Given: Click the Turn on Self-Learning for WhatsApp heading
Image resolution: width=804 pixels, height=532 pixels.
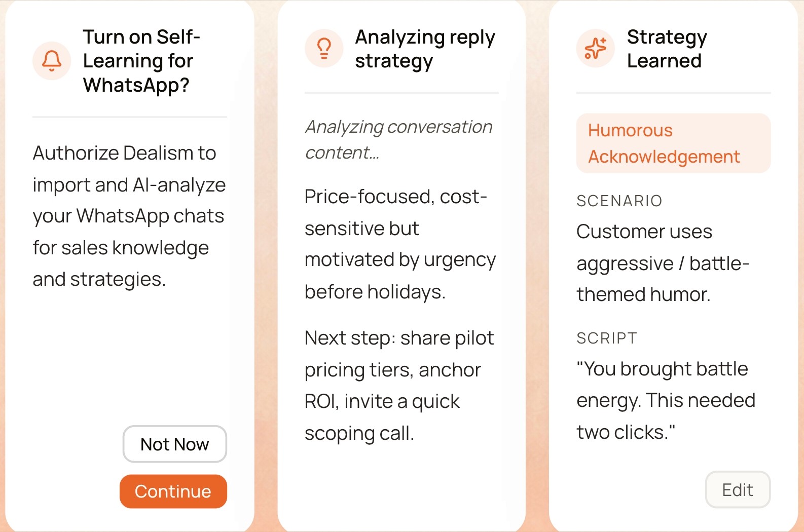Looking at the screenshot, I should (x=142, y=61).
